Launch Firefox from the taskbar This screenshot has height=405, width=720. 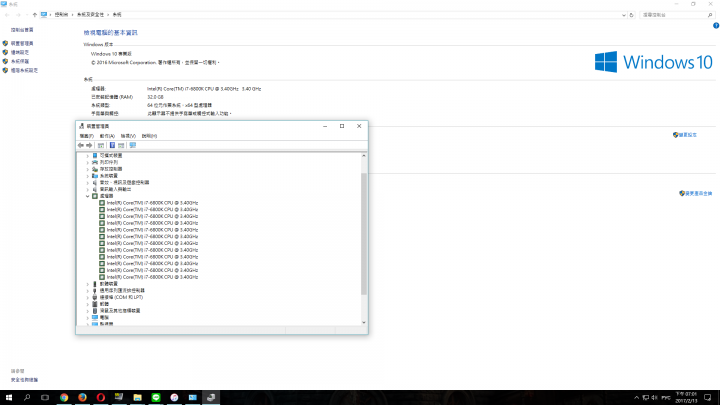[82, 398]
